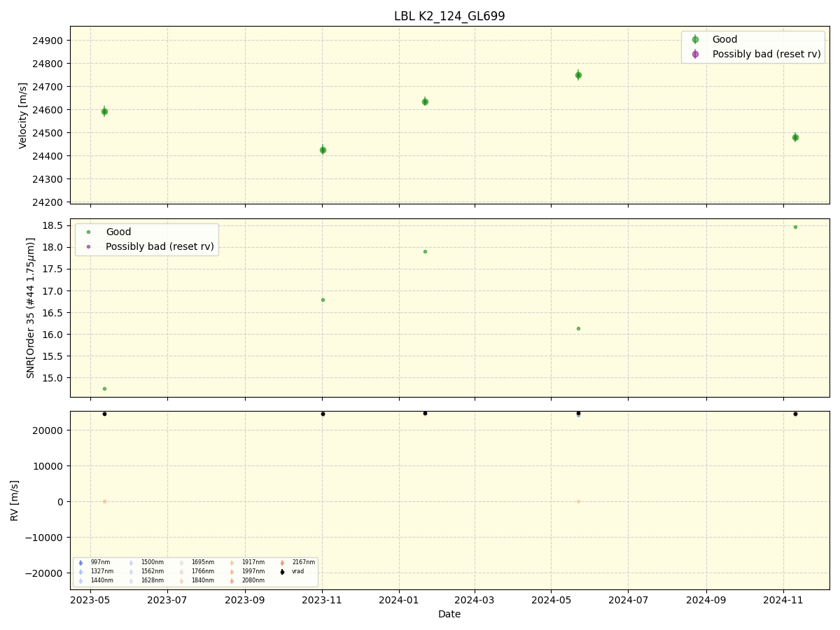
Task: Click Possibly bad marker in SNR legend
Action: point(88,246)
